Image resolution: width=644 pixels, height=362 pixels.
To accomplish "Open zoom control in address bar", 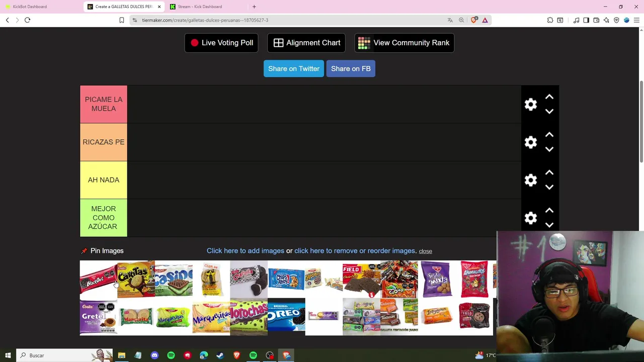I will coord(461,20).
